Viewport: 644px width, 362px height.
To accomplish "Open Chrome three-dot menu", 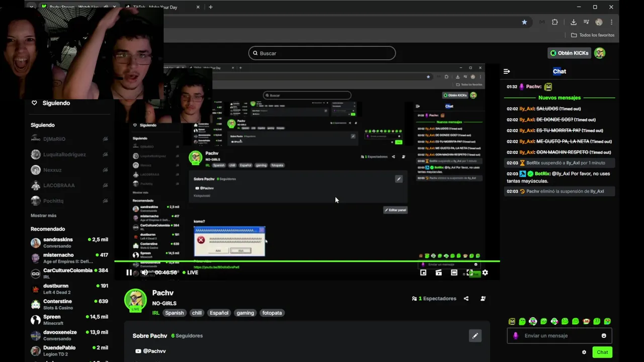I will [611, 22].
